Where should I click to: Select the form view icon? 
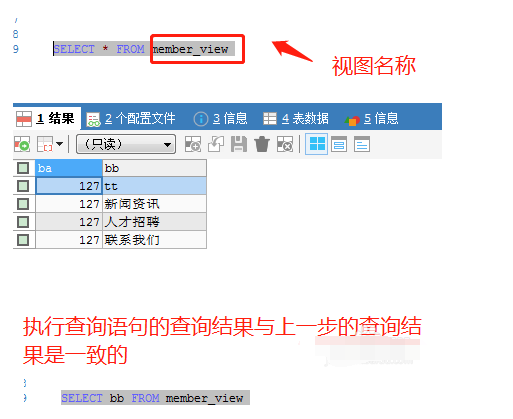339,144
